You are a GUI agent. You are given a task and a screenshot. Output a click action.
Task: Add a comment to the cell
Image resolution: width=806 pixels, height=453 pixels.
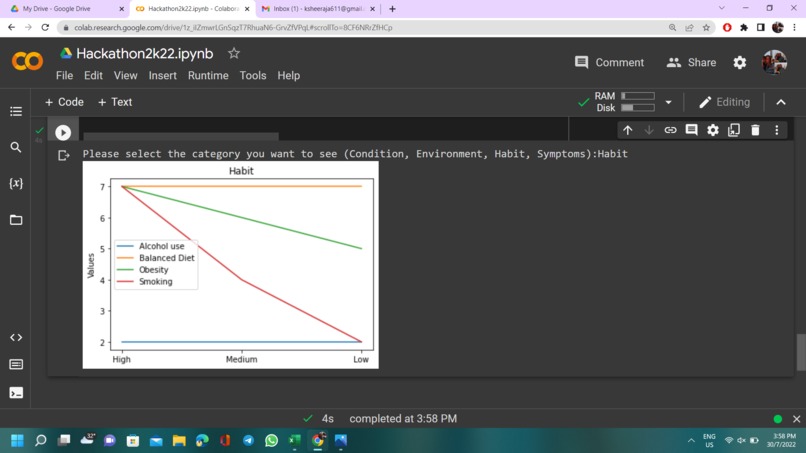coord(691,130)
